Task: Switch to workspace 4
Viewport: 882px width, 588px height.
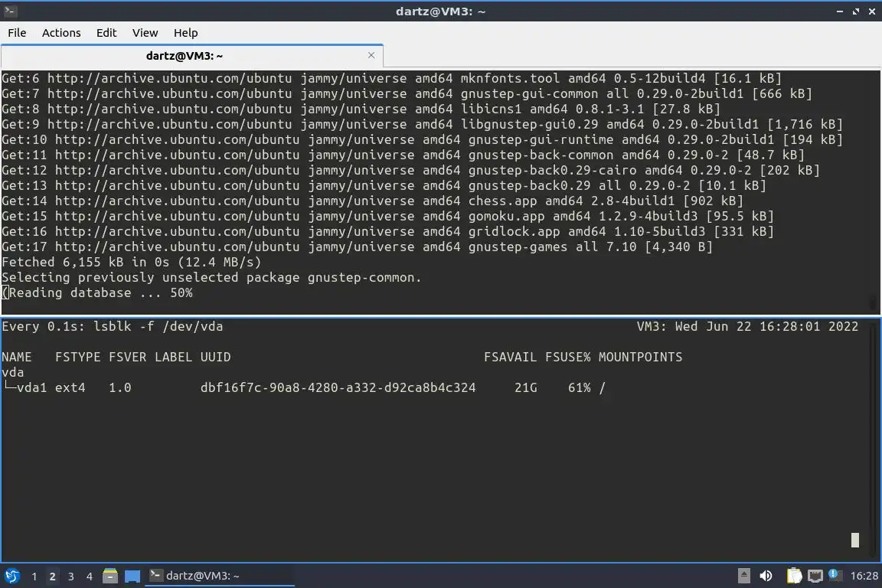Action: coord(90,577)
